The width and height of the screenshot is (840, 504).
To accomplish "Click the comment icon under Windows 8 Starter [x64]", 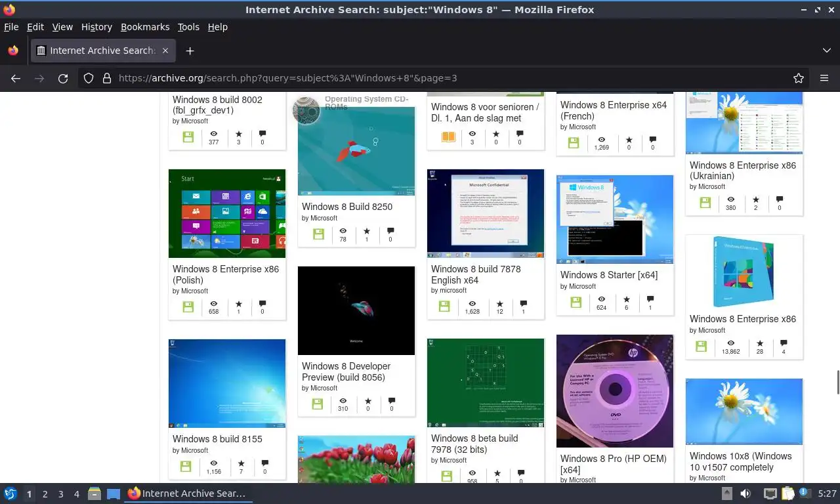I will 650,299.
